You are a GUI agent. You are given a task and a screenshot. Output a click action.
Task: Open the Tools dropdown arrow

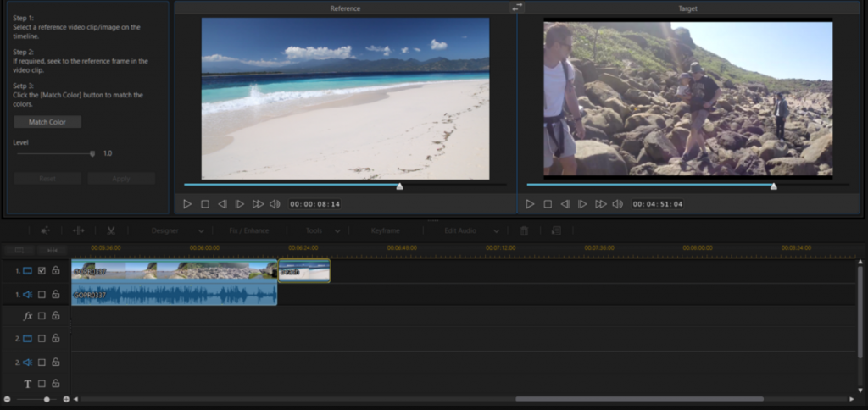point(337,231)
